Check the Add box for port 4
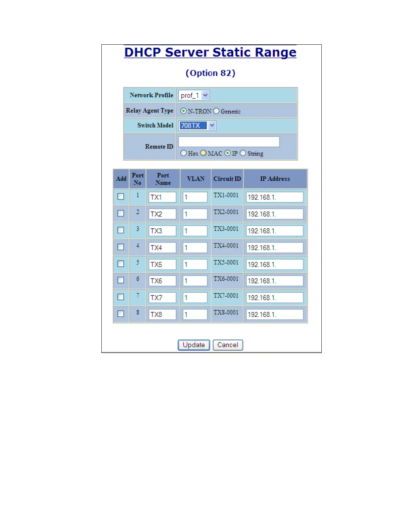The image size is (411, 532). point(121,247)
